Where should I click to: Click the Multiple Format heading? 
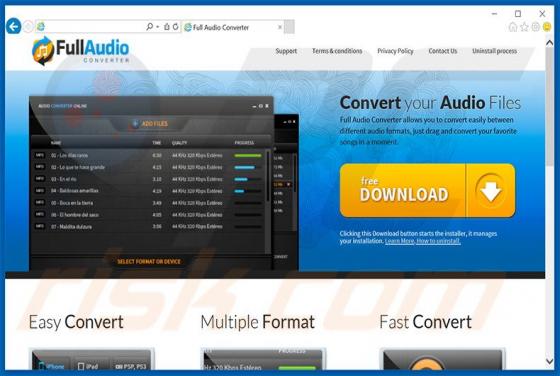(x=258, y=322)
